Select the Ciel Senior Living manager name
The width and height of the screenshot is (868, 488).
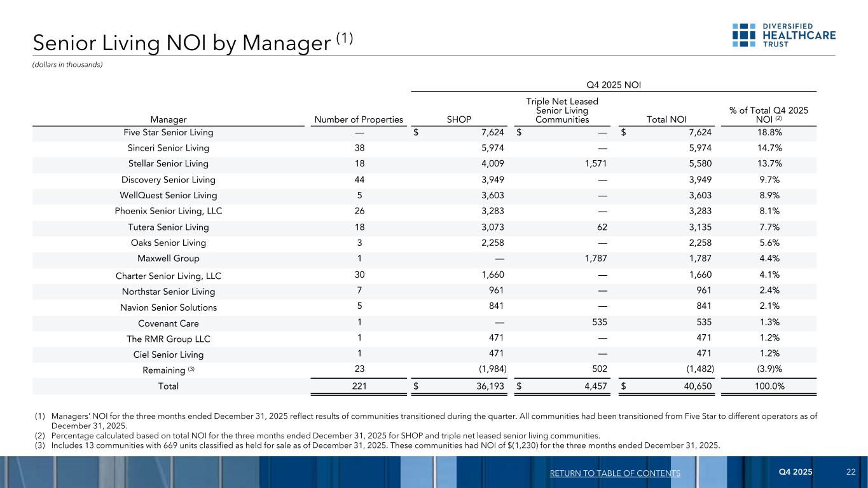click(169, 355)
